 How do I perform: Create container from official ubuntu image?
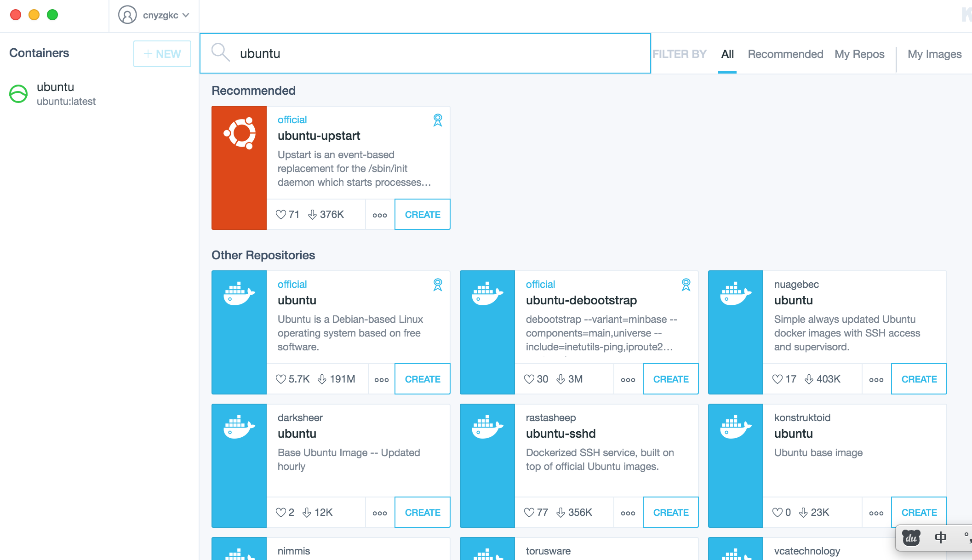pyautogui.click(x=423, y=379)
